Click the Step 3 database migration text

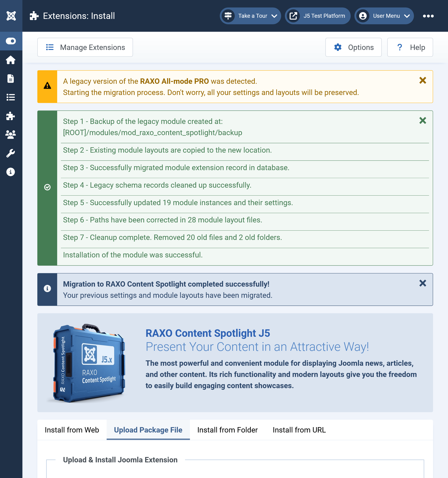click(176, 168)
